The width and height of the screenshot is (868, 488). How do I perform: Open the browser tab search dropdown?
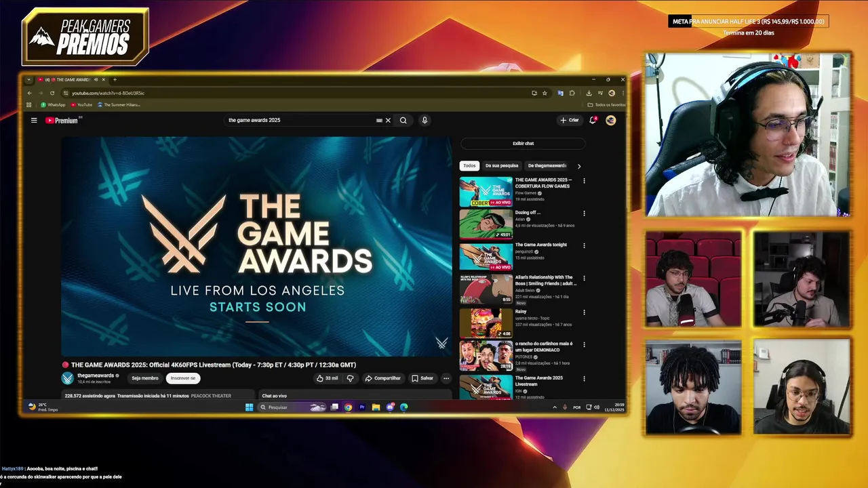[x=28, y=79]
